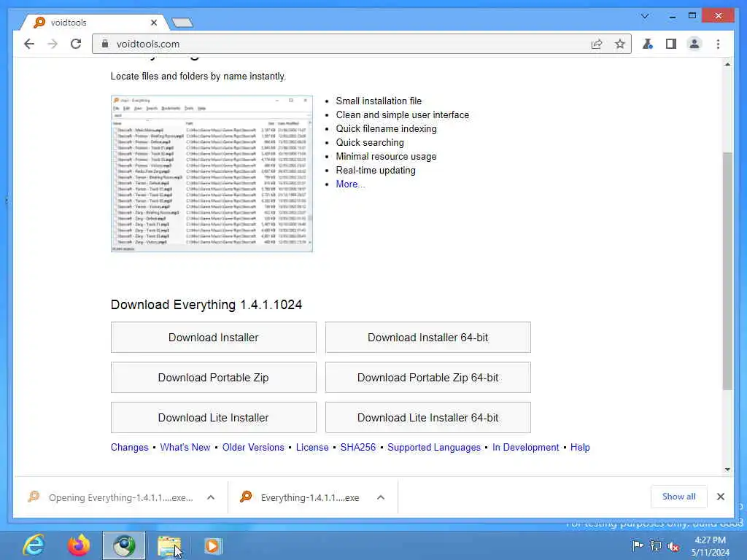Click Download Portable Zip button
Viewport: 747px width, 560px height.
(214, 377)
